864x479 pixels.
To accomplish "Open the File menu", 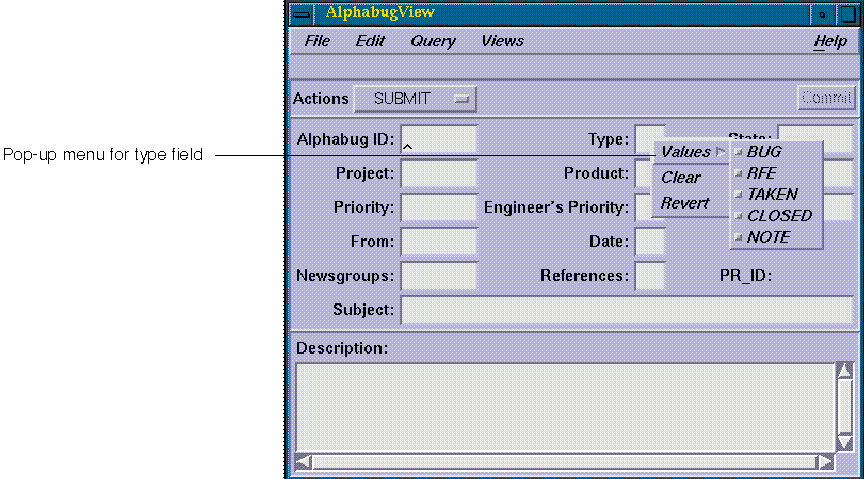I will [317, 41].
